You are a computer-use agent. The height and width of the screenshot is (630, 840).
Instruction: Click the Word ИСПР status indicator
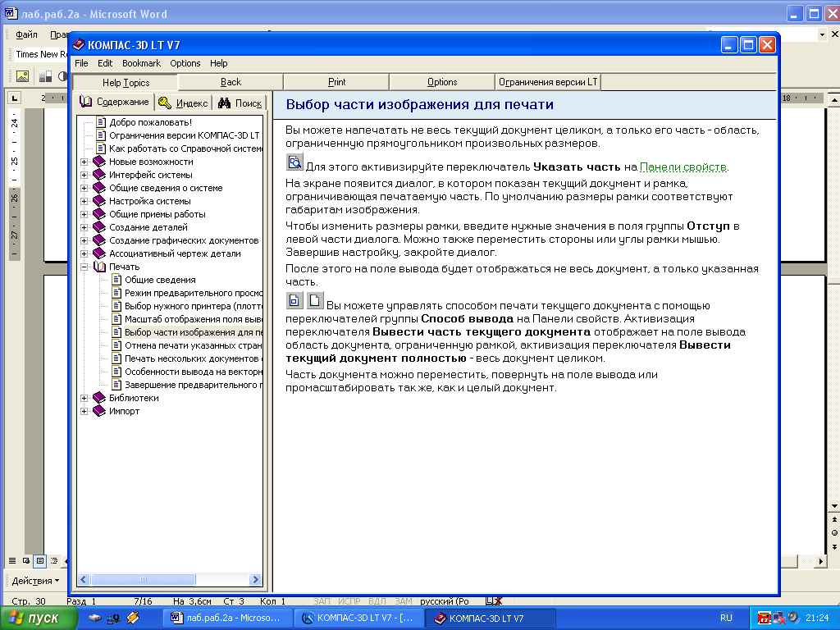pyautogui.click(x=349, y=601)
